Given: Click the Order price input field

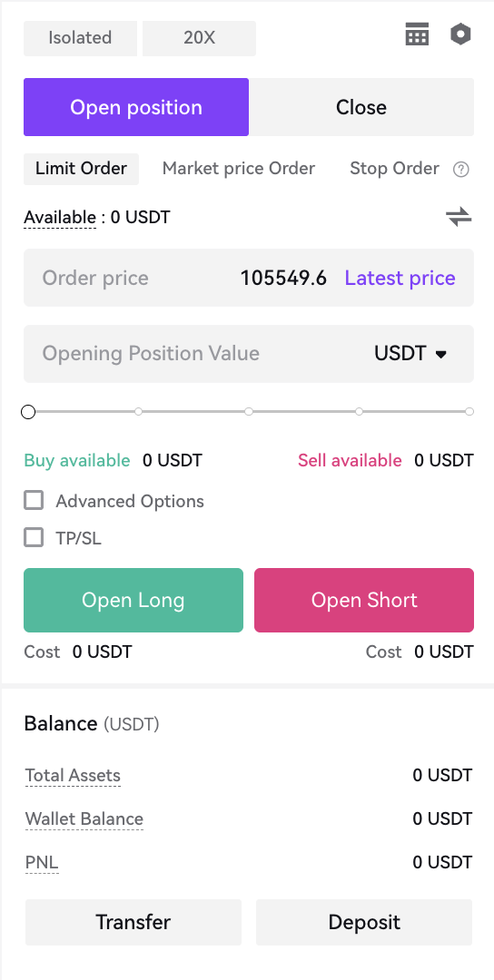Looking at the screenshot, I should point(249,278).
